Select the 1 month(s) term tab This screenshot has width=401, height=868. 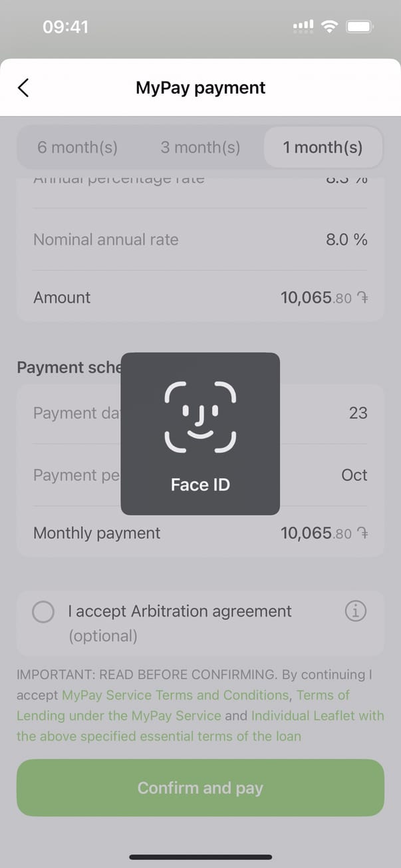(x=323, y=147)
